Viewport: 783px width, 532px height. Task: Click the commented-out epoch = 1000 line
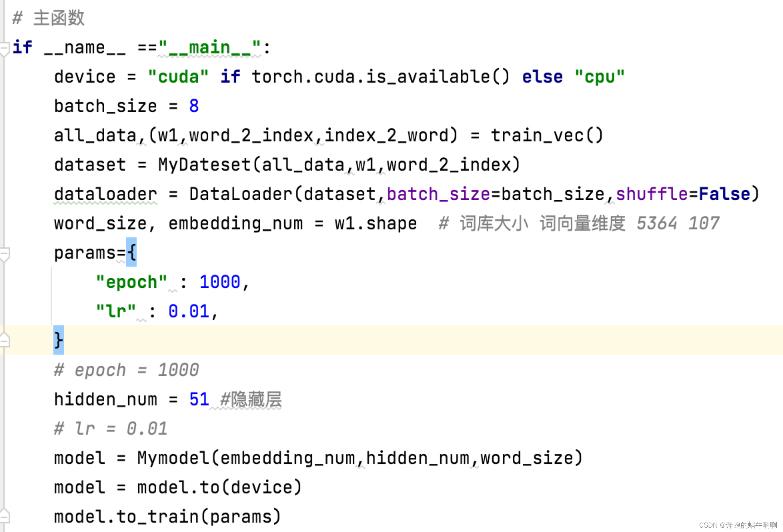click(126, 370)
